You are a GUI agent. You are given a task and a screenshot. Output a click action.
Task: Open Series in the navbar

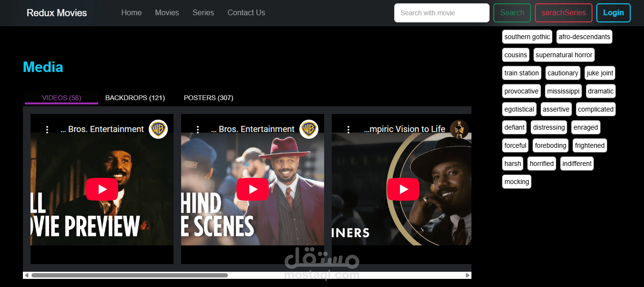[x=203, y=13]
